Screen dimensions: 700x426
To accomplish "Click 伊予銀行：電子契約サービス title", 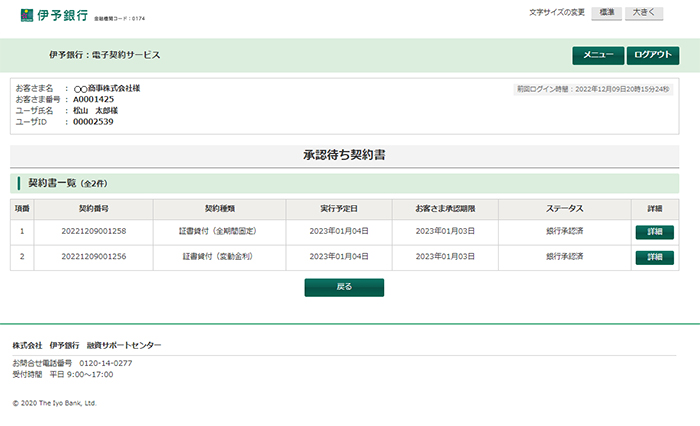I will [104, 55].
